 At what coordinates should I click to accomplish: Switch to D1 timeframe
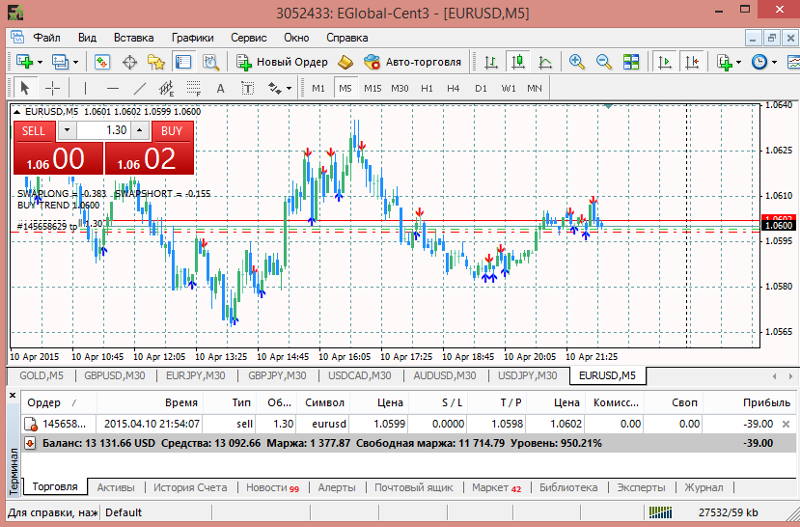[x=481, y=88]
